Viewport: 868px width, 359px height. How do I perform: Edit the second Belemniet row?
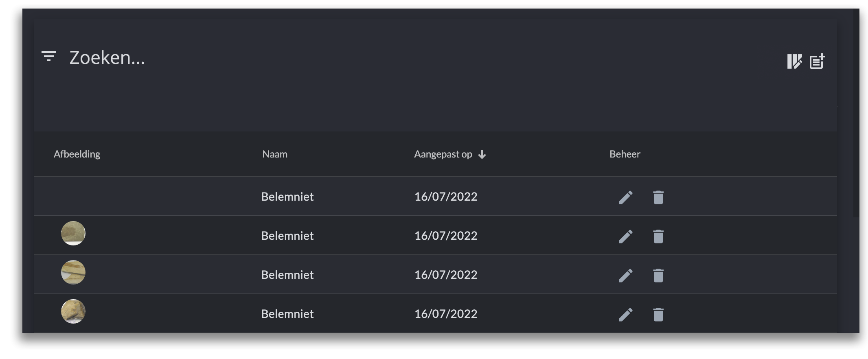point(626,236)
